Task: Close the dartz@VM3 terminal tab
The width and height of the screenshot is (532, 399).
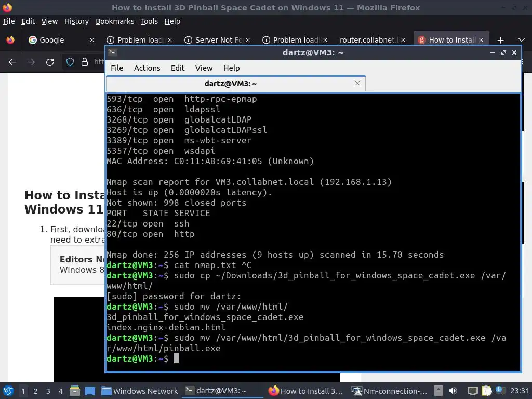Action: (357, 83)
